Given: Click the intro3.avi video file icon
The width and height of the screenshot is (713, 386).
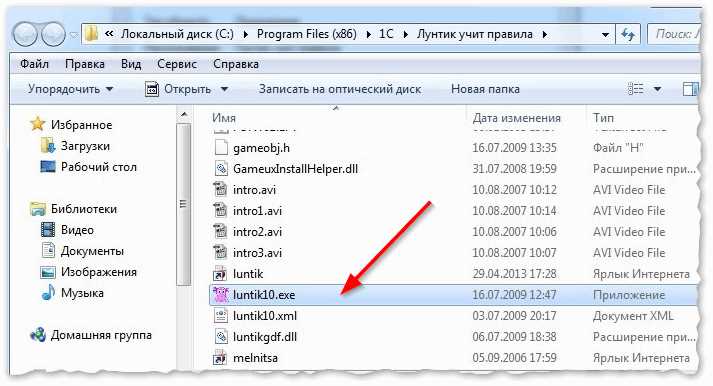Looking at the screenshot, I should point(221,252).
